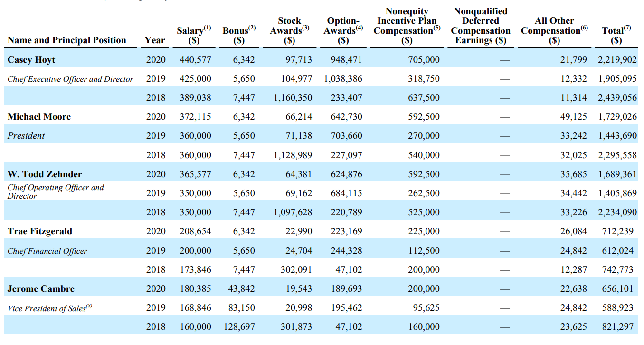The width and height of the screenshot is (644, 345).
Task: Select the Bonus column header
Action: tap(239, 35)
